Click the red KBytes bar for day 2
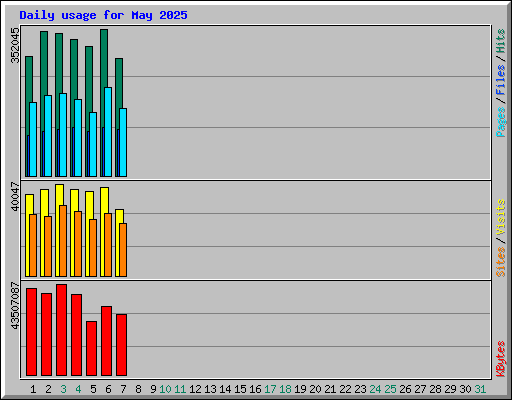Image resolution: width=512 pixels, height=400 pixels. point(46,334)
